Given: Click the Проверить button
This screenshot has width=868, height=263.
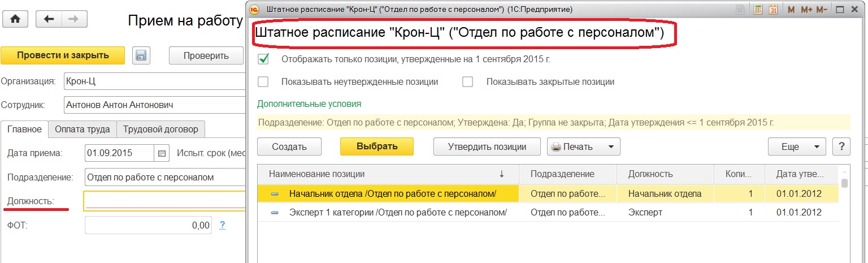Looking at the screenshot, I should (206, 55).
